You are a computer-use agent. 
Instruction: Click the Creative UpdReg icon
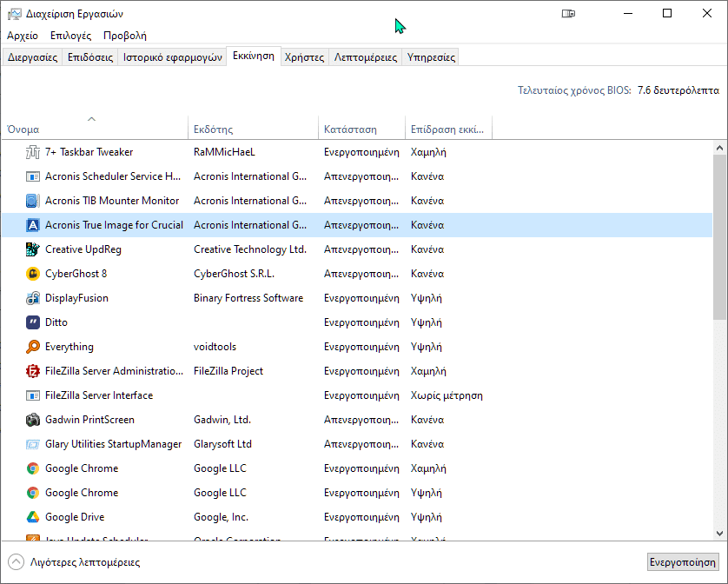pyautogui.click(x=32, y=249)
